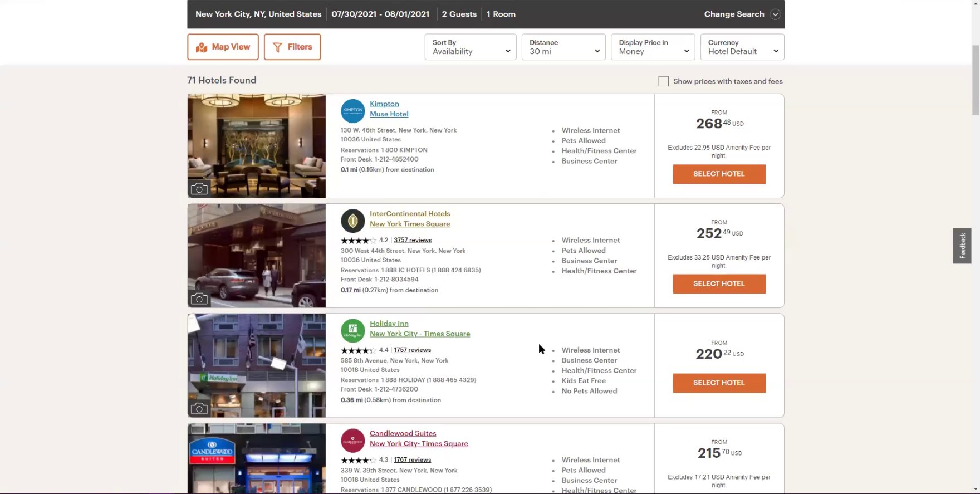Enable show prices with taxes and fees
The height and width of the screenshot is (494, 980).
tap(663, 81)
